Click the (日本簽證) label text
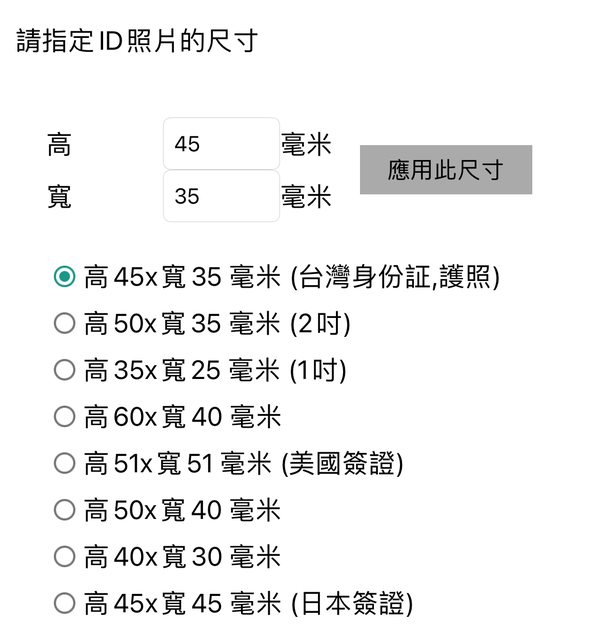Viewport: 600px width, 640px height. pos(351,603)
